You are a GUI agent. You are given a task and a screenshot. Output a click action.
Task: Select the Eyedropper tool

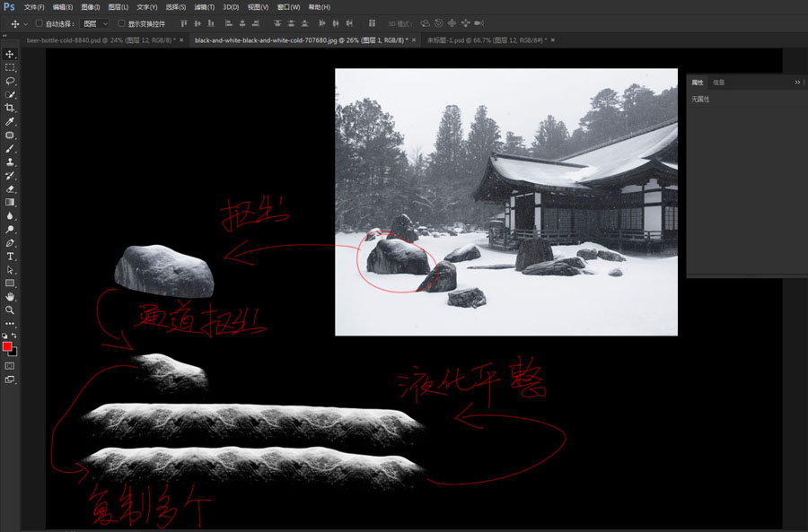click(x=11, y=121)
